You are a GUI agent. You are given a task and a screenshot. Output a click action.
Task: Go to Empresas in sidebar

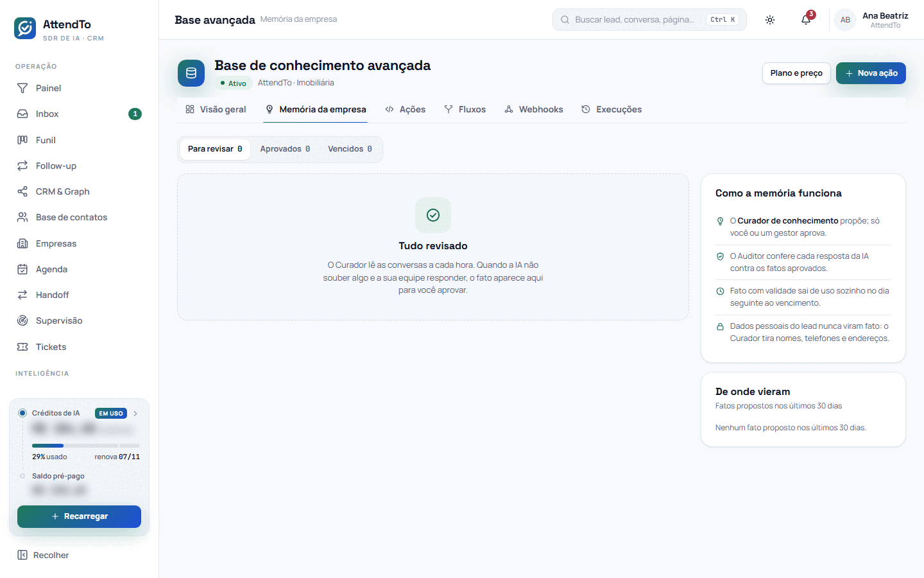pyautogui.click(x=79, y=243)
